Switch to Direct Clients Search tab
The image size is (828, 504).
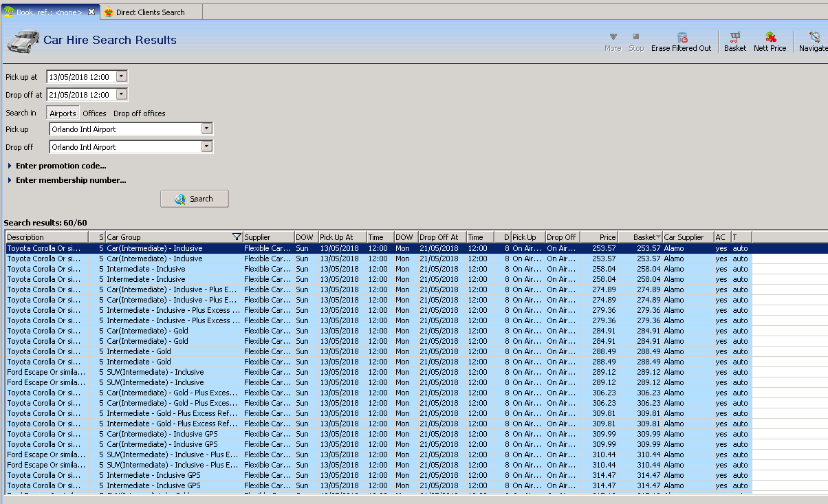[149, 12]
